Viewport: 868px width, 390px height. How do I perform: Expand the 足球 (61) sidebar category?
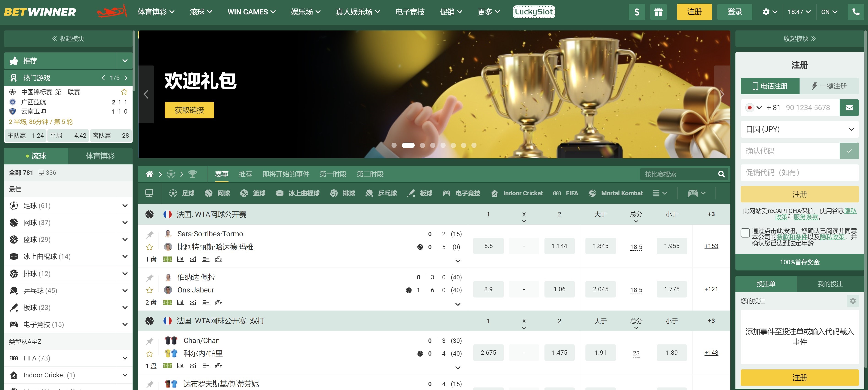pyautogui.click(x=125, y=206)
